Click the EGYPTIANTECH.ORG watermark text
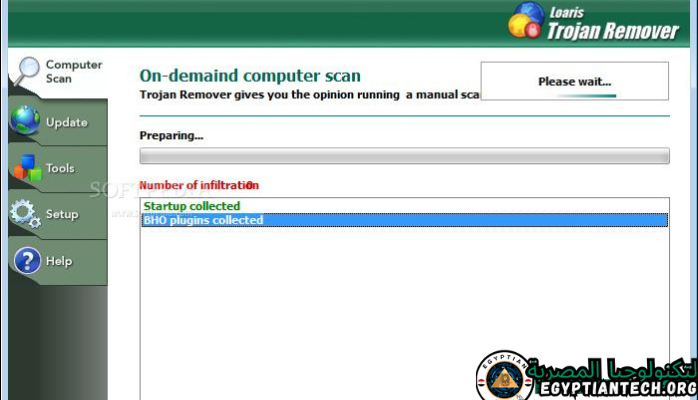 point(615,388)
